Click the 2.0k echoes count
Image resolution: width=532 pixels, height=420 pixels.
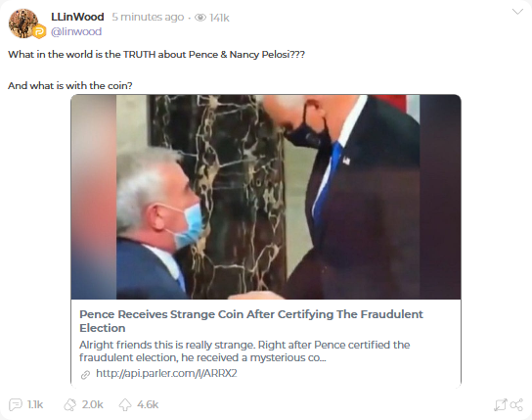(92, 404)
